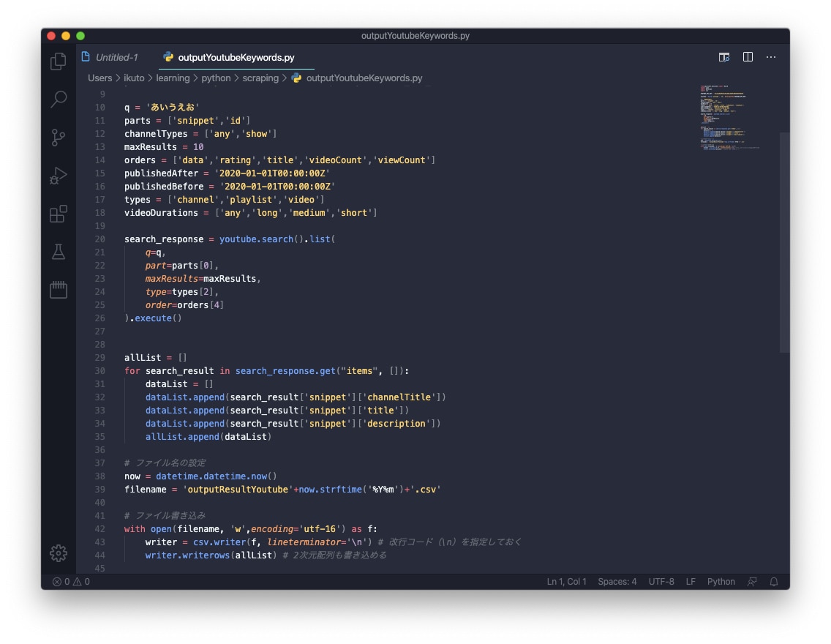Split the editor with the split icon
The image size is (831, 644).
tap(748, 57)
